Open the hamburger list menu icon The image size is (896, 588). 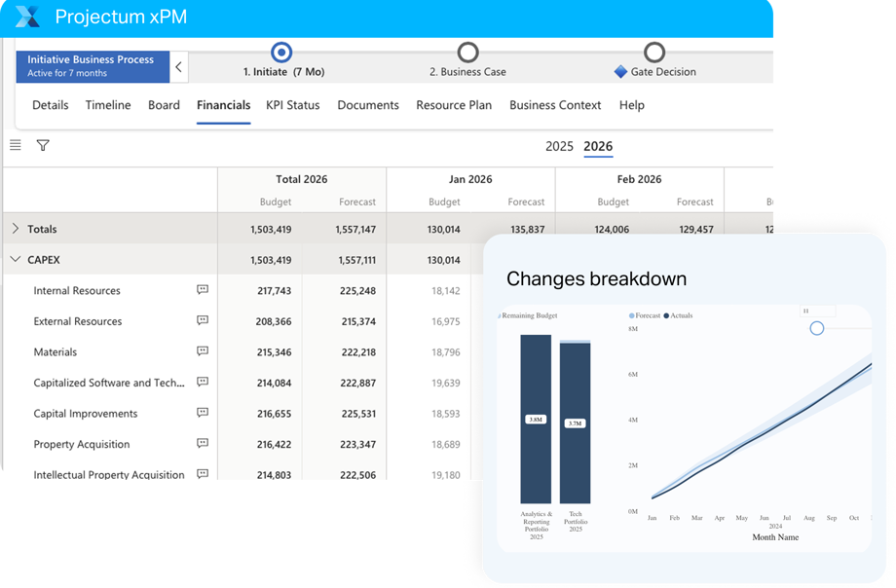(16, 145)
